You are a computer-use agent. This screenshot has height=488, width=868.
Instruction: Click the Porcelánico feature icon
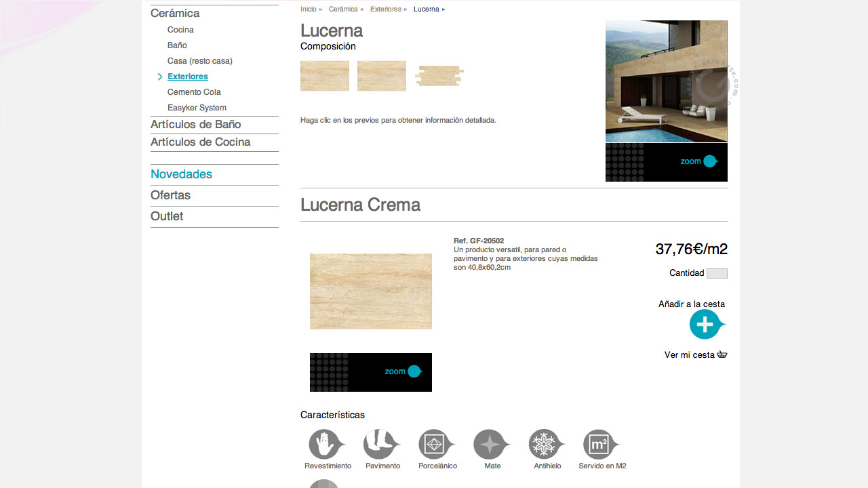click(x=435, y=445)
